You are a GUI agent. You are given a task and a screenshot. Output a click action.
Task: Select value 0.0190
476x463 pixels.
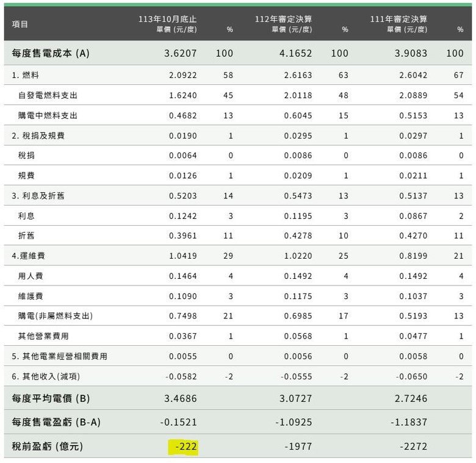click(183, 136)
